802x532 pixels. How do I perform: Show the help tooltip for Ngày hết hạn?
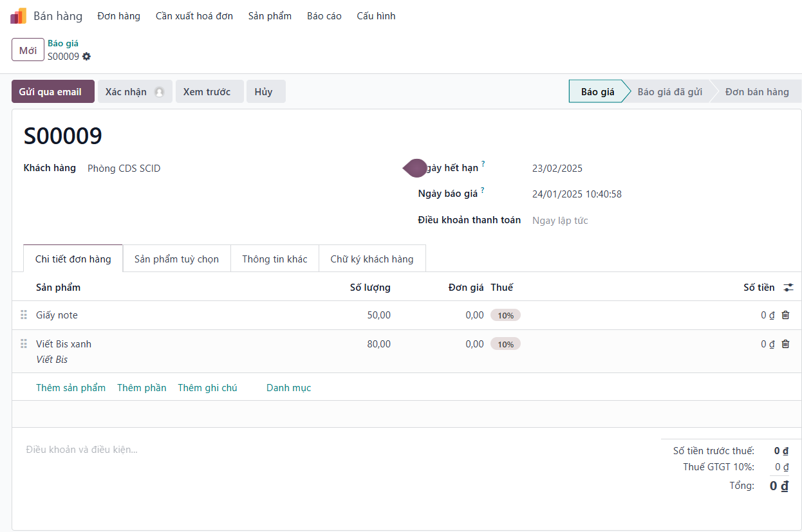pyautogui.click(x=483, y=164)
